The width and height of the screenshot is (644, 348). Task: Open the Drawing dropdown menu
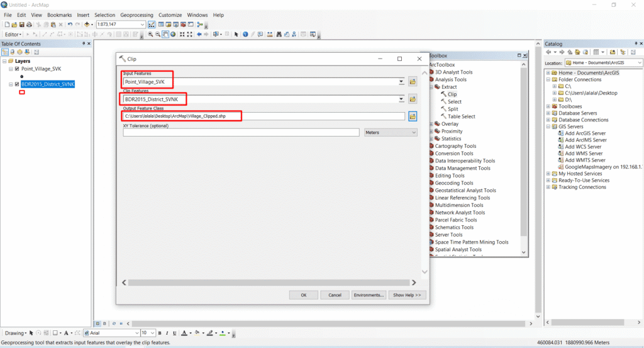(16, 333)
